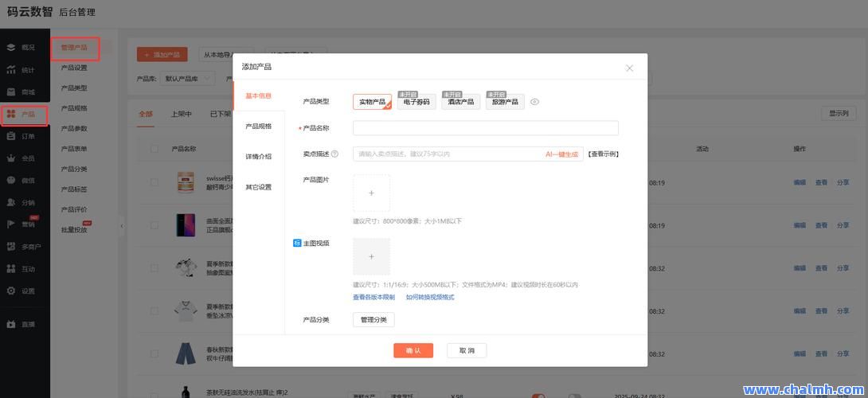Switch to the 产品规格 tab in dialog
This screenshot has width=868, height=398.
pos(258,127)
